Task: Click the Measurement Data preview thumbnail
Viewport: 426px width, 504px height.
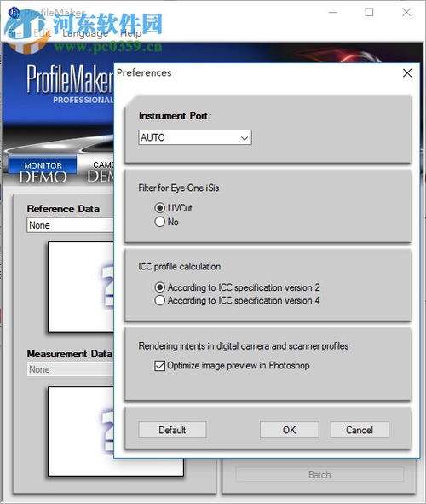Action: [x=116, y=431]
